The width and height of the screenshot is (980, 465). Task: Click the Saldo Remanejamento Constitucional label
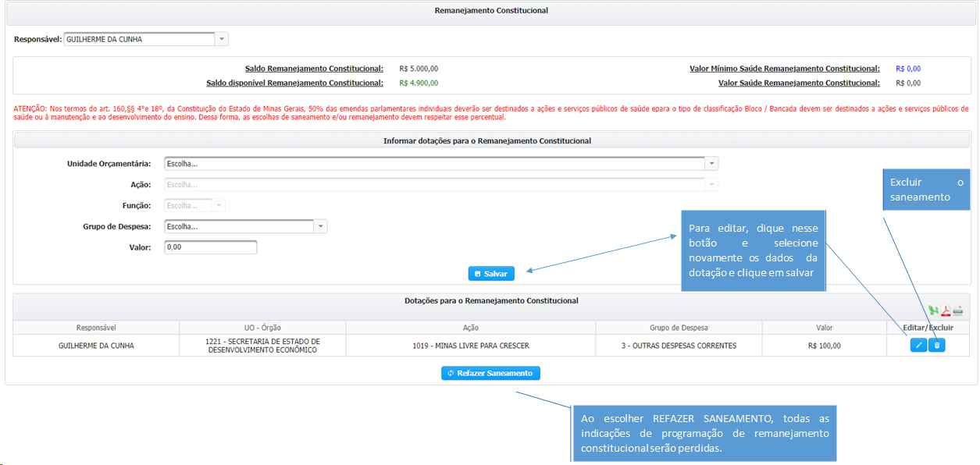pos(314,69)
